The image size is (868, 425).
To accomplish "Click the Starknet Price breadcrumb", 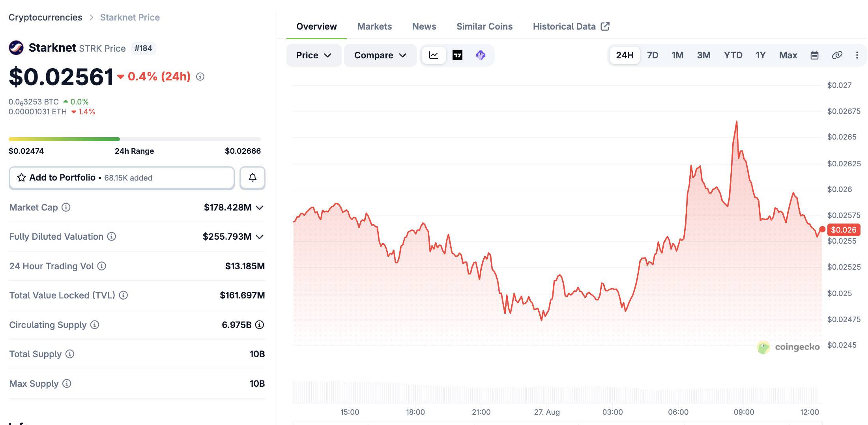I will (130, 17).
